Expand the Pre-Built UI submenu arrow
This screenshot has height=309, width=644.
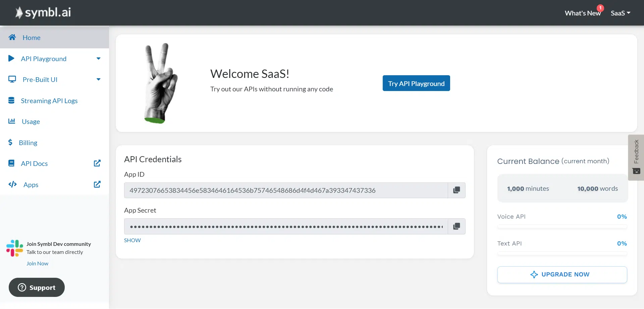[99, 79]
